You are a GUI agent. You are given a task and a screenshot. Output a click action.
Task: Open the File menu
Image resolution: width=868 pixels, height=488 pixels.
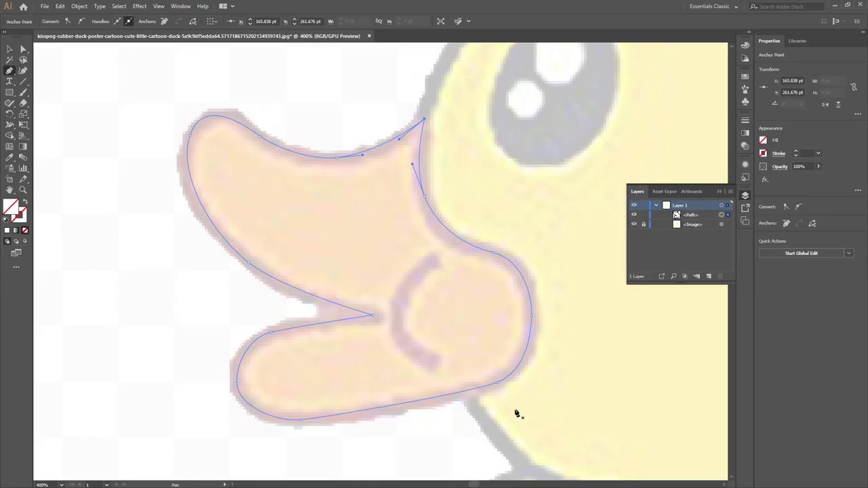click(44, 6)
